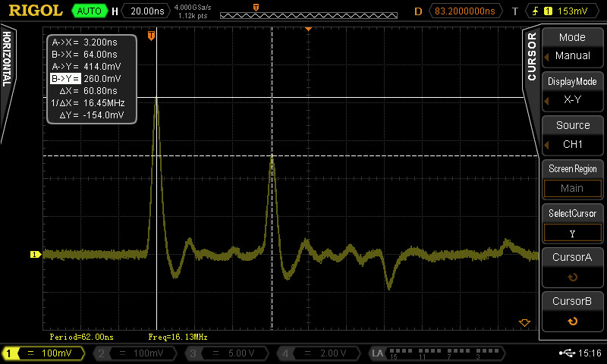Select the delay value 83.2000000ns
The width and height of the screenshot is (607, 364).
tap(465, 11)
